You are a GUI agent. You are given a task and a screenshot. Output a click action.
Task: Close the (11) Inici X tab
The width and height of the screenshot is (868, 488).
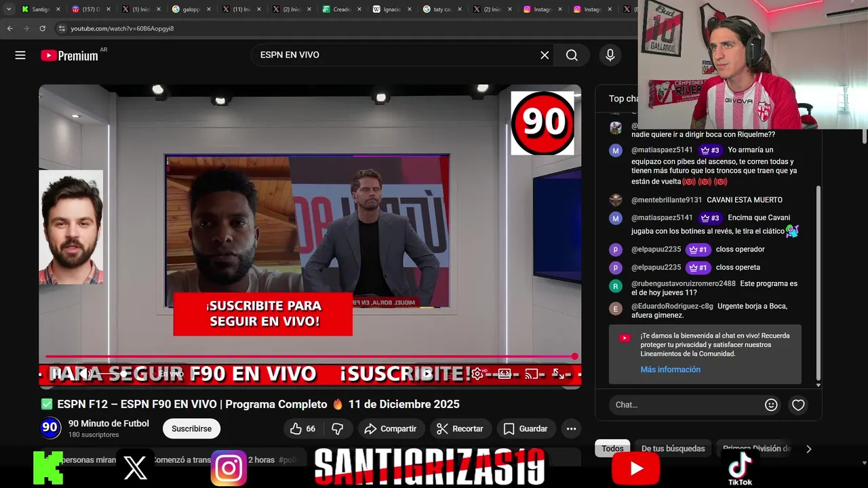click(x=259, y=9)
